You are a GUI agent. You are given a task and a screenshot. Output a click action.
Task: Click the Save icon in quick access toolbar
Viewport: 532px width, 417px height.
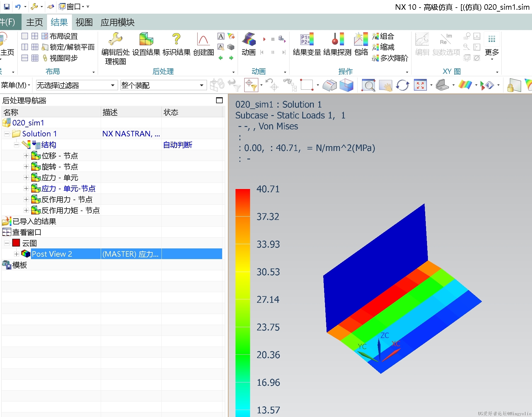tap(7, 6)
